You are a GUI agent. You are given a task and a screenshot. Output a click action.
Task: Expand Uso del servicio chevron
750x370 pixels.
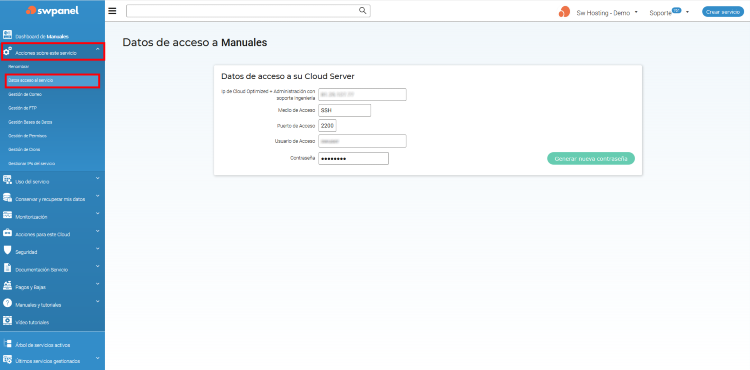(98, 178)
